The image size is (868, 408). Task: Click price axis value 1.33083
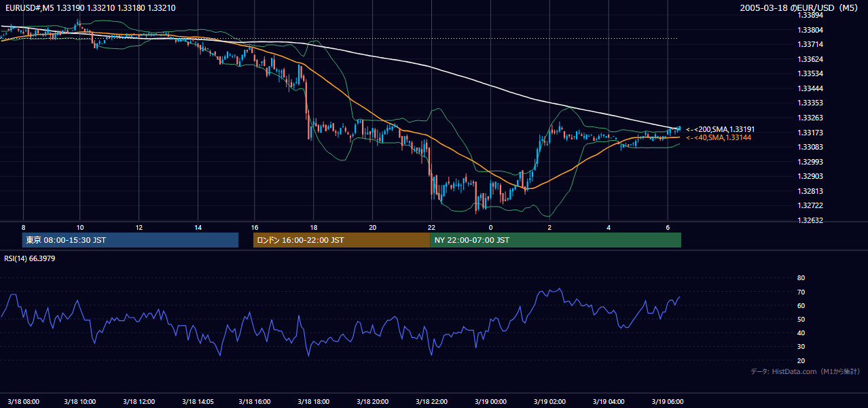pos(810,147)
